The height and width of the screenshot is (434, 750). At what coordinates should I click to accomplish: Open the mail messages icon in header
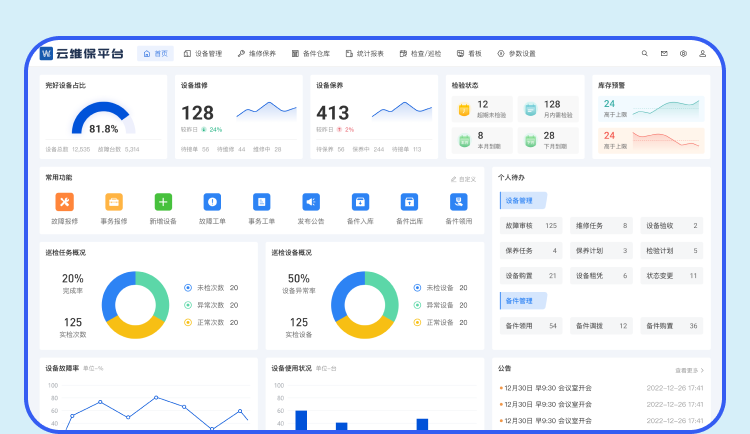pyautogui.click(x=664, y=54)
